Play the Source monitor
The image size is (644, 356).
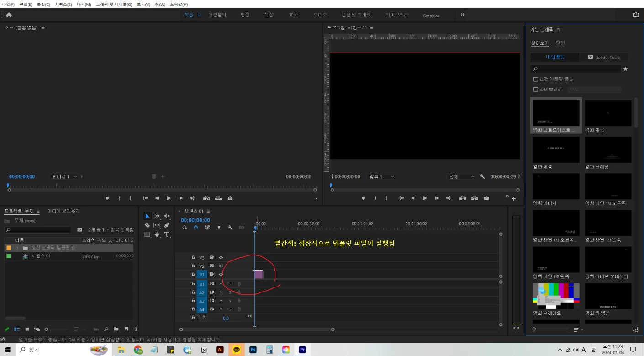(169, 198)
